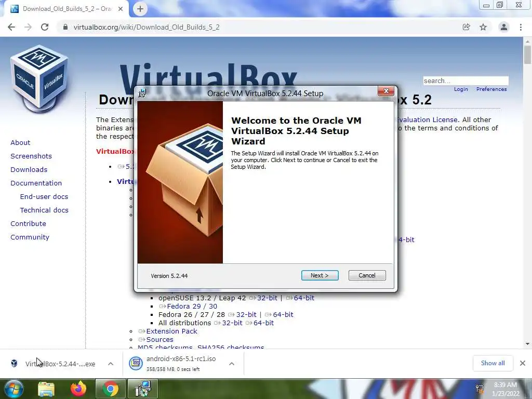Open the Preferences link

(x=491, y=89)
